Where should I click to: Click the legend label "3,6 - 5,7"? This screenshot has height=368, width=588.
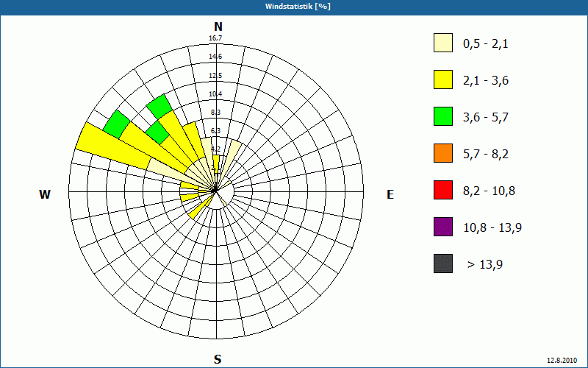(486, 118)
